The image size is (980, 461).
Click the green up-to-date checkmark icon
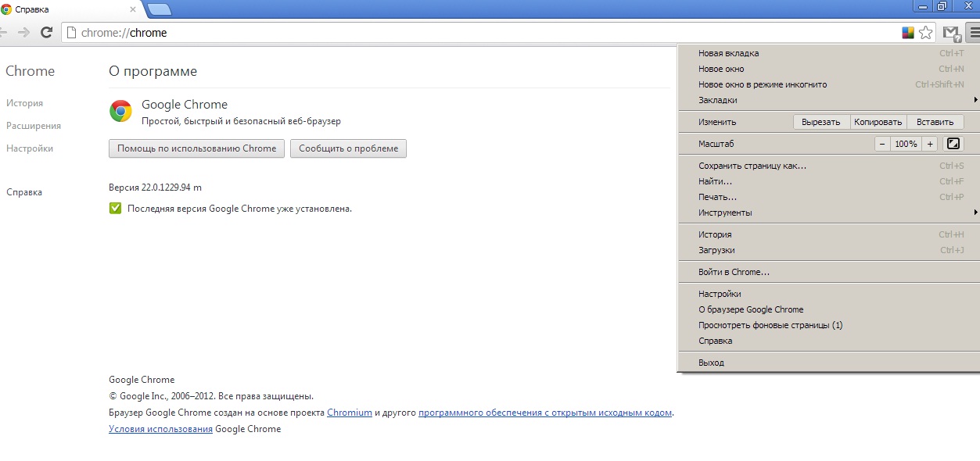coord(115,208)
